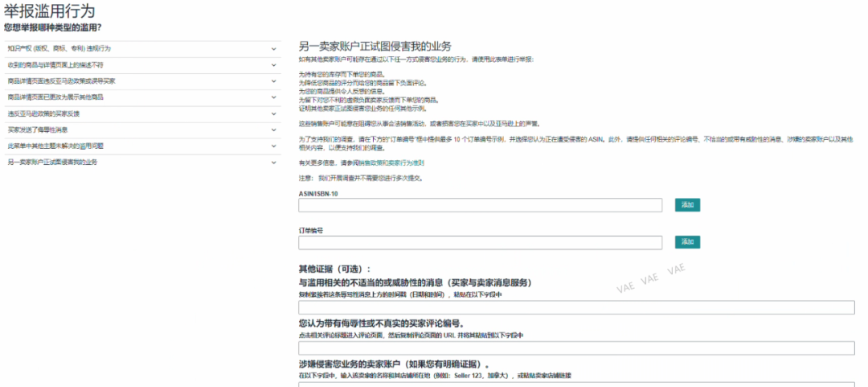This screenshot has width=868, height=387.
Task: Click into the 订单编号 text box
Action: point(481,242)
